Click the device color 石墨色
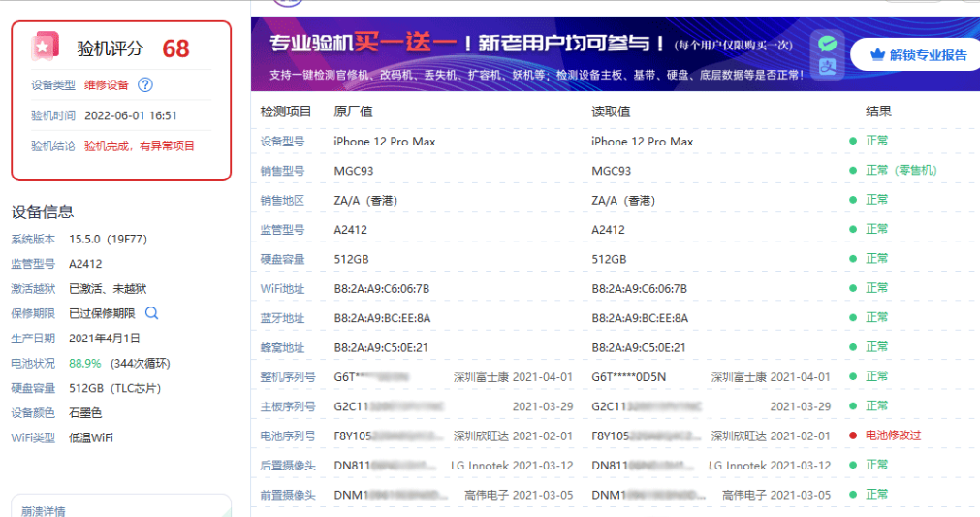The height and width of the screenshot is (517, 980). (x=85, y=412)
